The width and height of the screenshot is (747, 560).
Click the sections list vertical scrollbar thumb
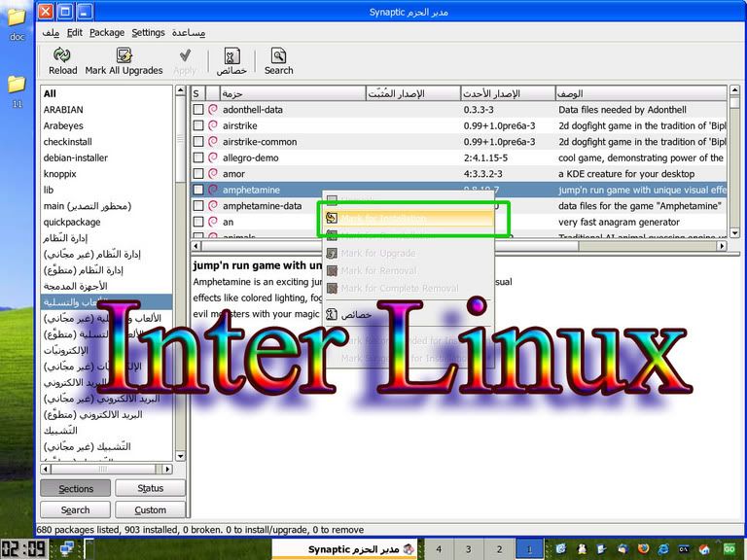(180, 139)
